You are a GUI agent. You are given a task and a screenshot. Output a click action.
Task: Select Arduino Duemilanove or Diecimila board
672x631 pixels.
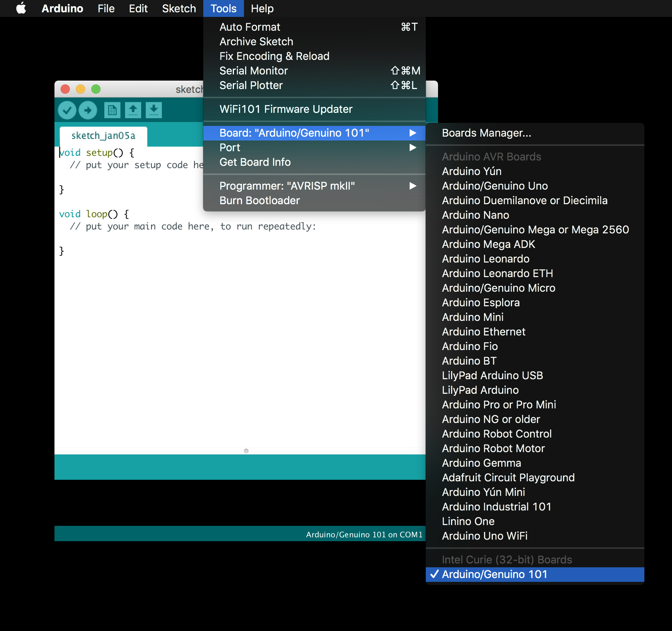pos(535,201)
